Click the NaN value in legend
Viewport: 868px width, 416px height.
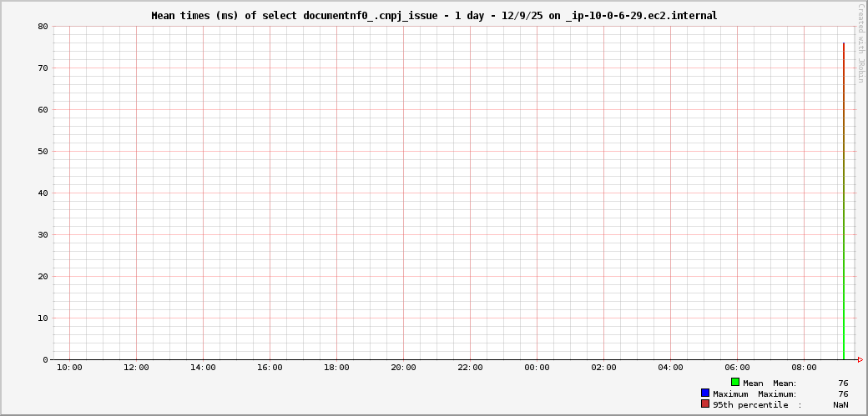point(840,405)
